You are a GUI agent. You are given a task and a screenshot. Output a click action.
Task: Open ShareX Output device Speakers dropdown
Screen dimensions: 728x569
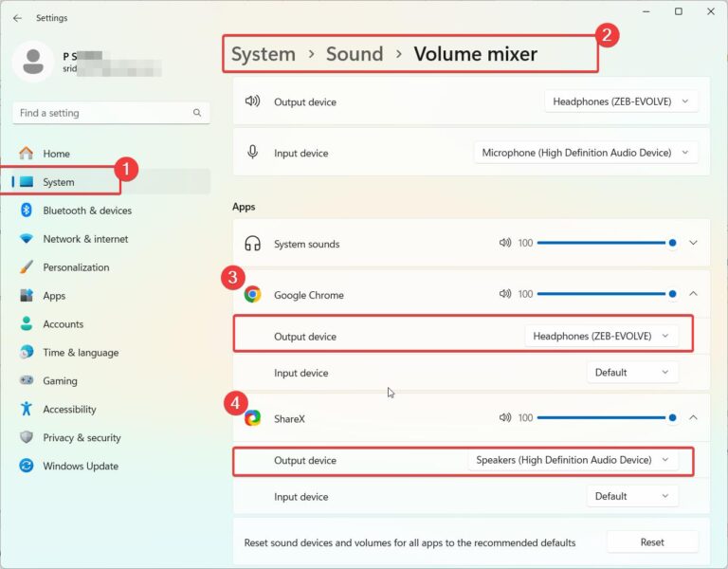point(573,460)
